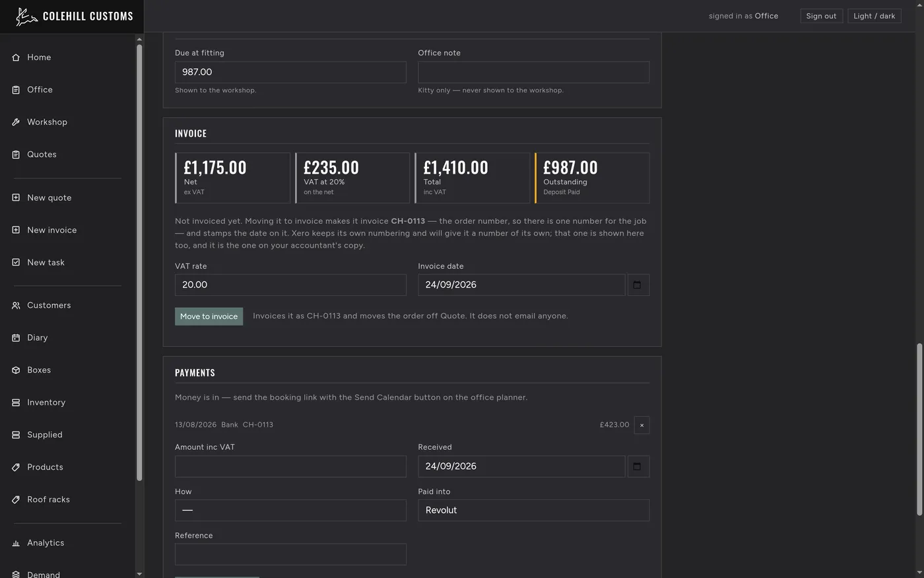
Task: Open the Customers list
Action: tap(49, 305)
